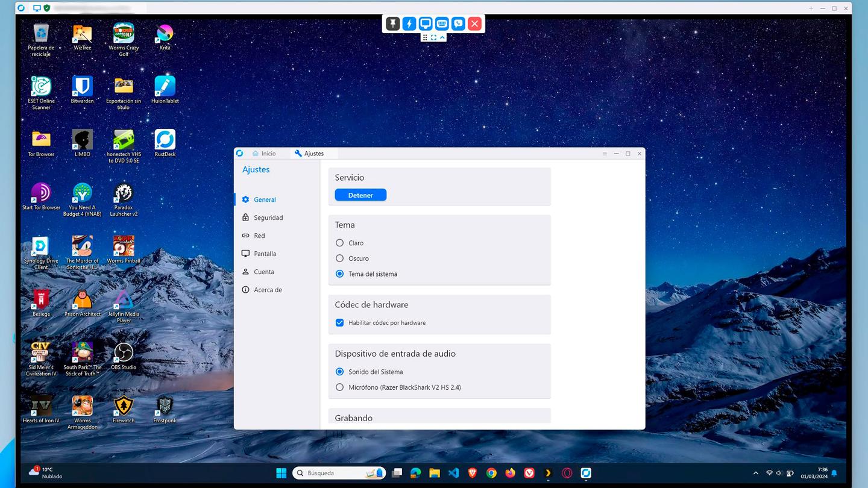The height and width of the screenshot is (488, 868).
Task: Click the Búsqueda taskbar search box
Action: pos(339,473)
